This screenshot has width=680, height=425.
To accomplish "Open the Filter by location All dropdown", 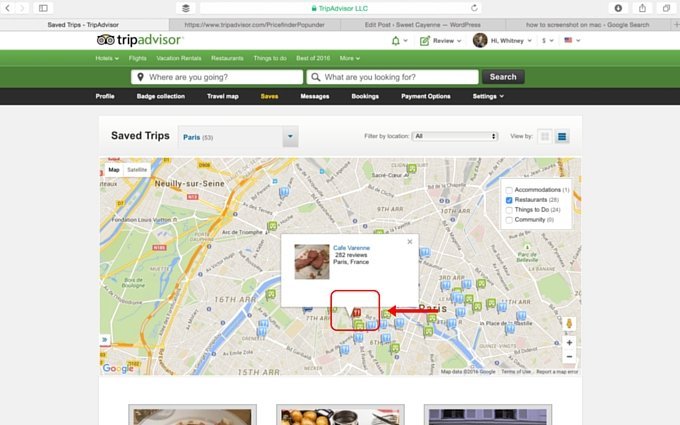I will point(454,136).
